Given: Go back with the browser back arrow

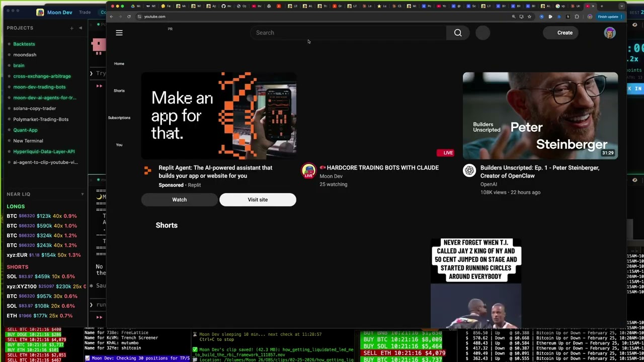Looking at the screenshot, I should pyautogui.click(x=111, y=17).
